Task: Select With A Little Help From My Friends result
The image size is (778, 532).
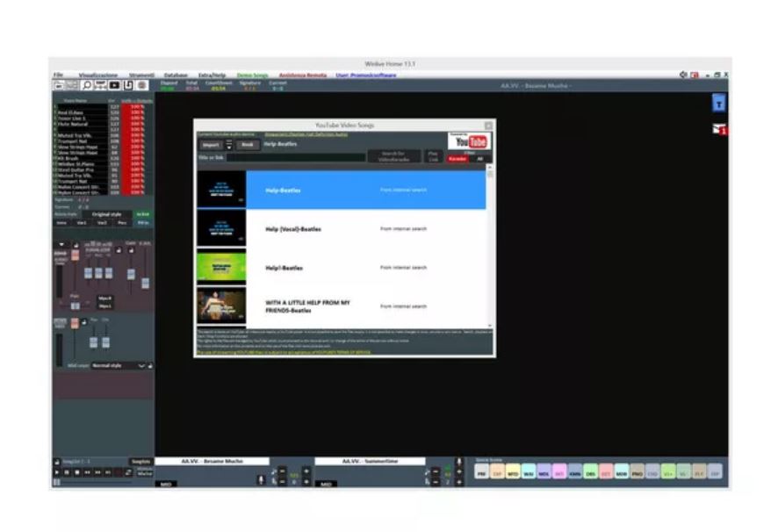Action: [x=342, y=306]
